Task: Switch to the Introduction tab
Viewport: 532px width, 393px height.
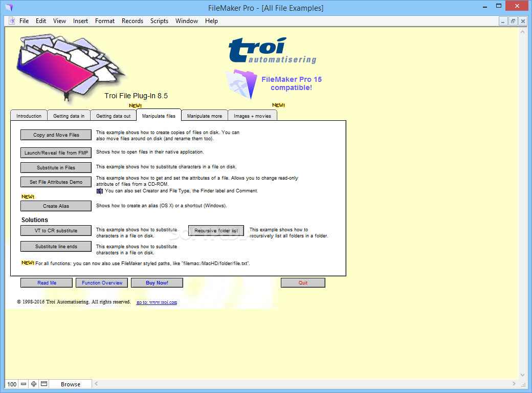Action: tap(29, 116)
